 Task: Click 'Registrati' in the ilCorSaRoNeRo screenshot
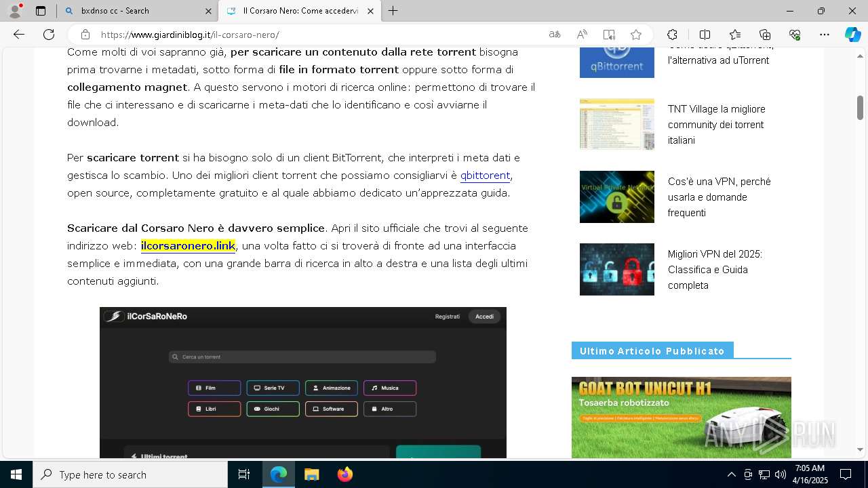point(448,317)
